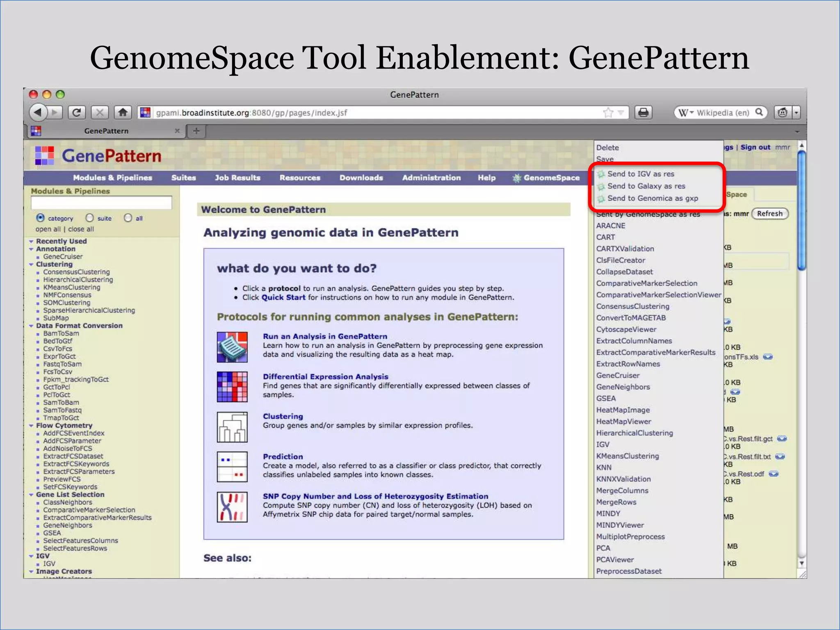Click the Prediction protocol icon
The width and height of the screenshot is (840, 630).
click(x=232, y=467)
